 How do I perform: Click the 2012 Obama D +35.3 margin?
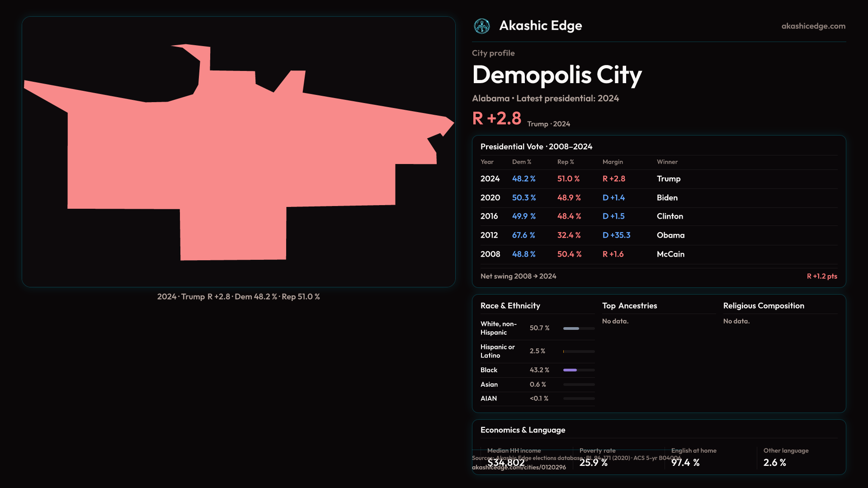tap(616, 235)
